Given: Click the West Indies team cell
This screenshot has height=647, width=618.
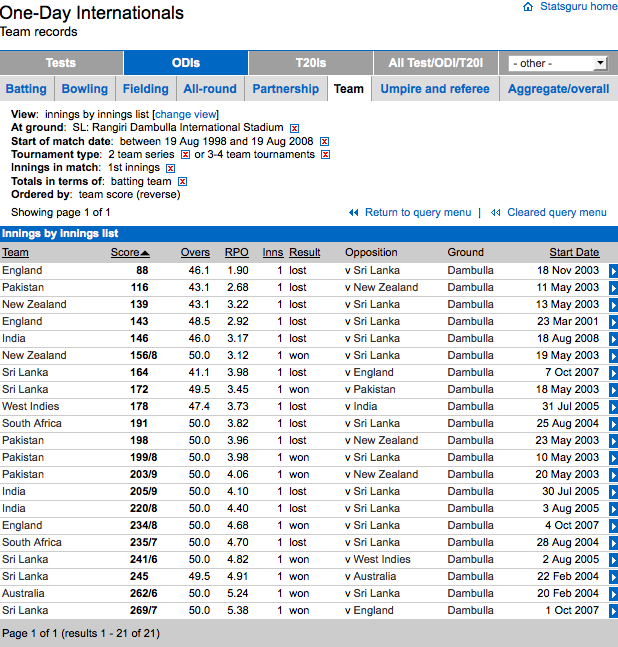Looking at the screenshot, I should click(31, 406).
